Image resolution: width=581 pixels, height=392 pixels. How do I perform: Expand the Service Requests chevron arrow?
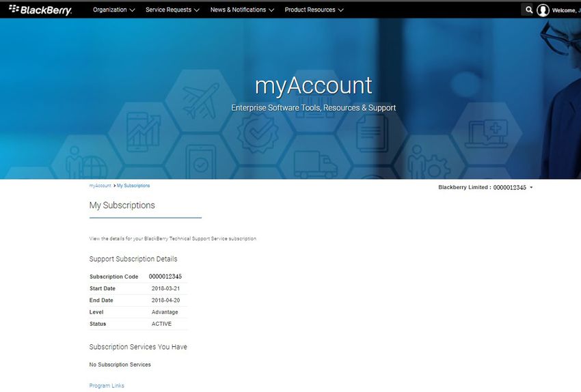coord(197,10)
